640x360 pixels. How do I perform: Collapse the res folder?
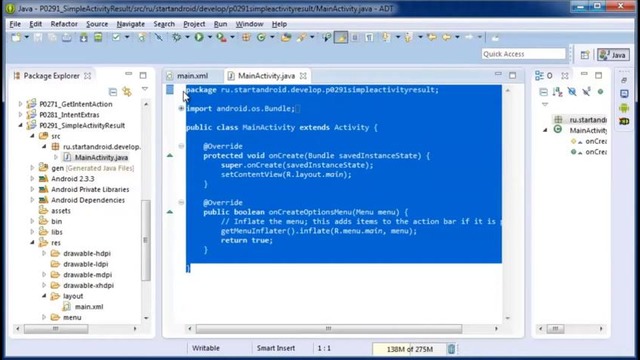pyautogui.click(x=32, y=242)
